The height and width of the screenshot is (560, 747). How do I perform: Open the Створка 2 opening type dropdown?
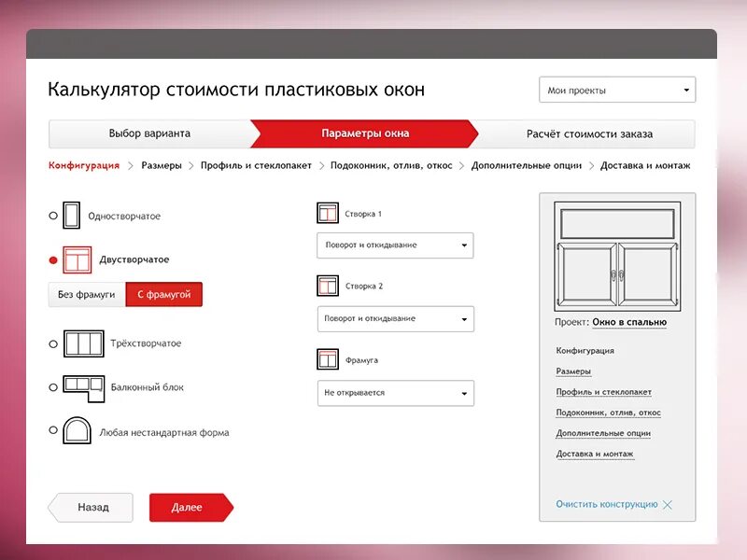pos(395,318)
